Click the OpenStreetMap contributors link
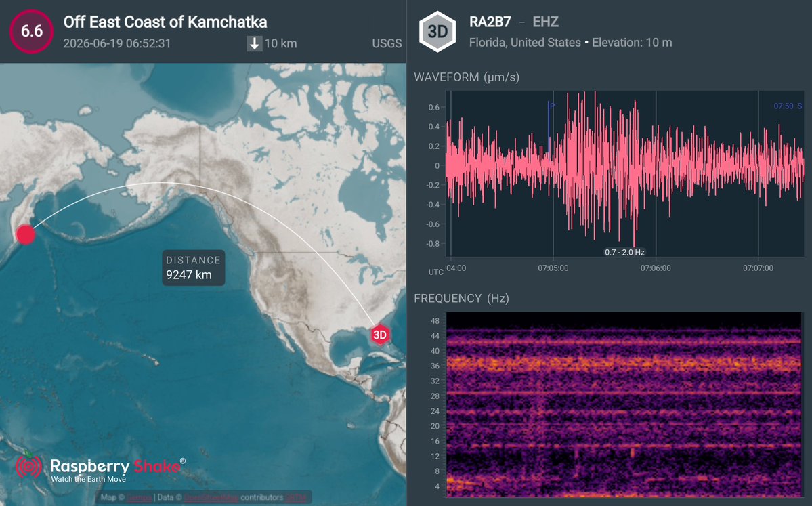Image resolution: width=812 pixels, height=506 pixels. [211, 497]
